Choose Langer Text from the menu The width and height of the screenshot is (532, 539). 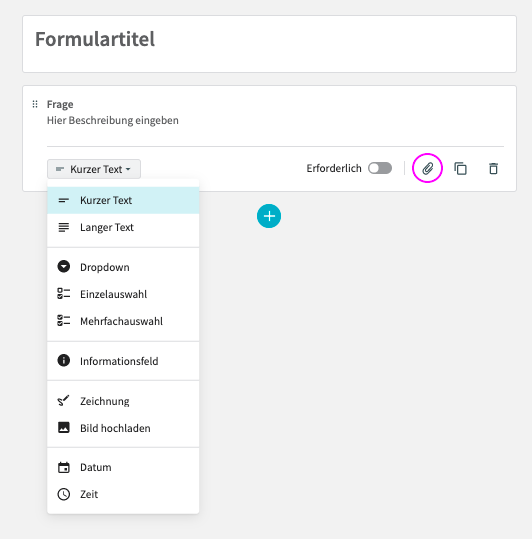[123, 227]
